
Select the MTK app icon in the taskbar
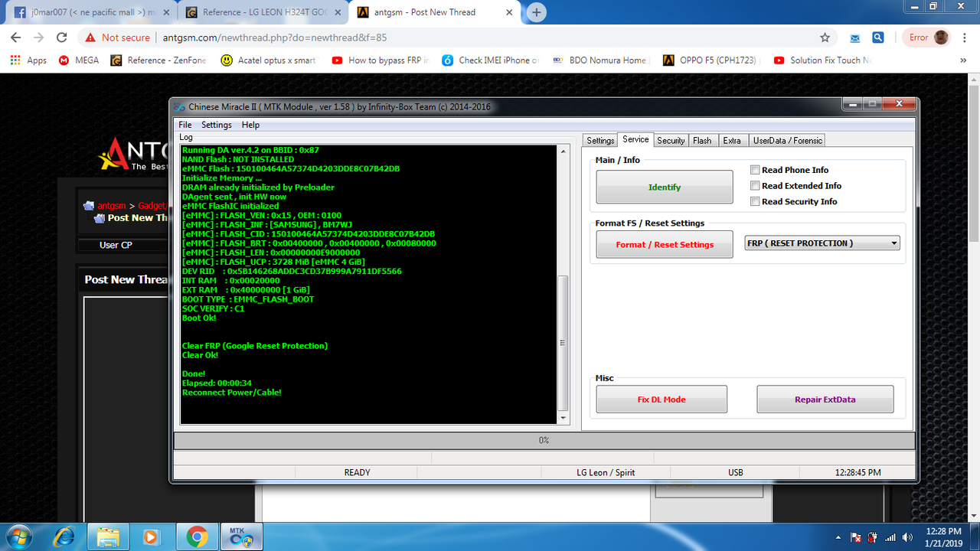pyautogui.click(x=241, y=536)
